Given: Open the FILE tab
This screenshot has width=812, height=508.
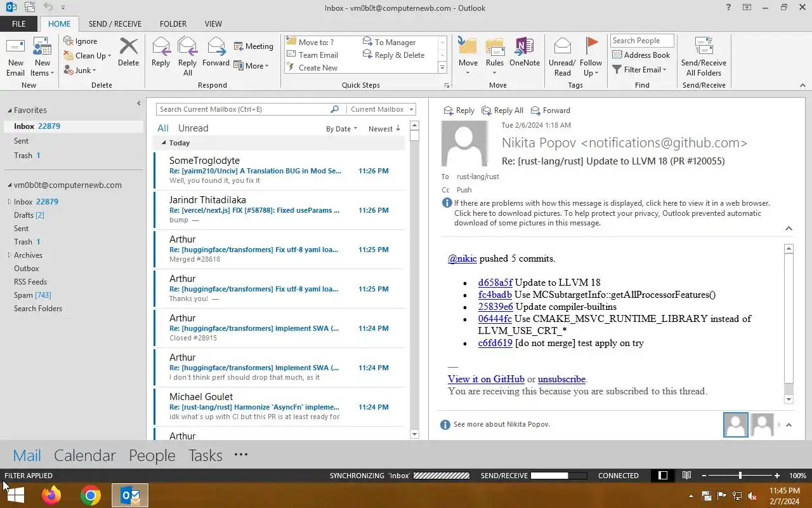Looking at the screenshot, I should point(18,24).
